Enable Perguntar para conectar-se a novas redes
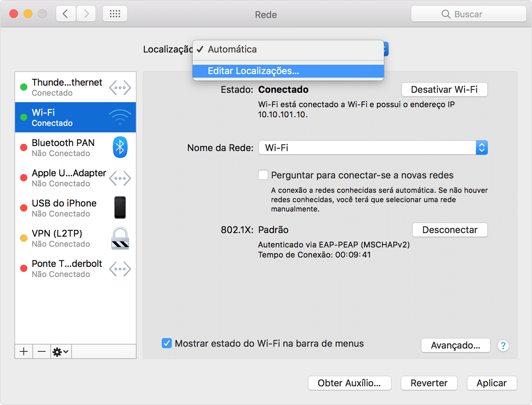The width and height of the screenshot is (532, 405). coord(263,175)
